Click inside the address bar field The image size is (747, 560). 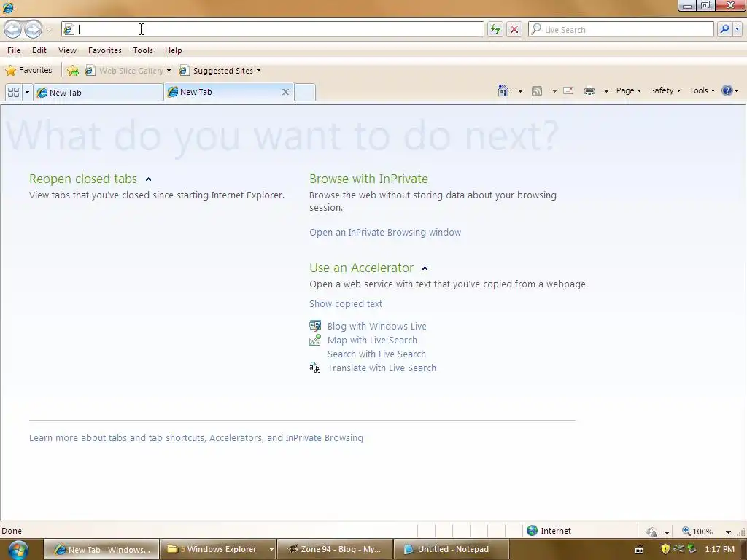click(273, 29)
